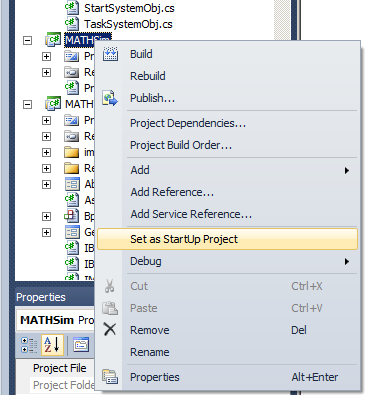The image size is (365, 395).
Task: Open the Debug submenu
Action: point(227,261)
